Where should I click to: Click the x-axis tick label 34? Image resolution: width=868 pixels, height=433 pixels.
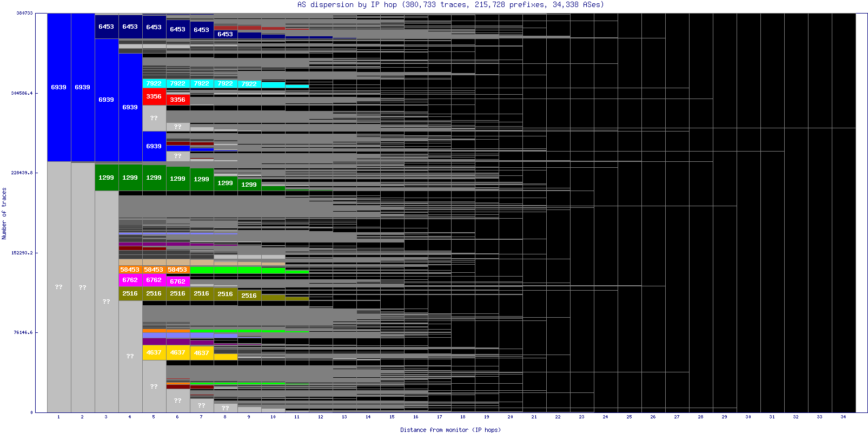(x=844, y=417)
